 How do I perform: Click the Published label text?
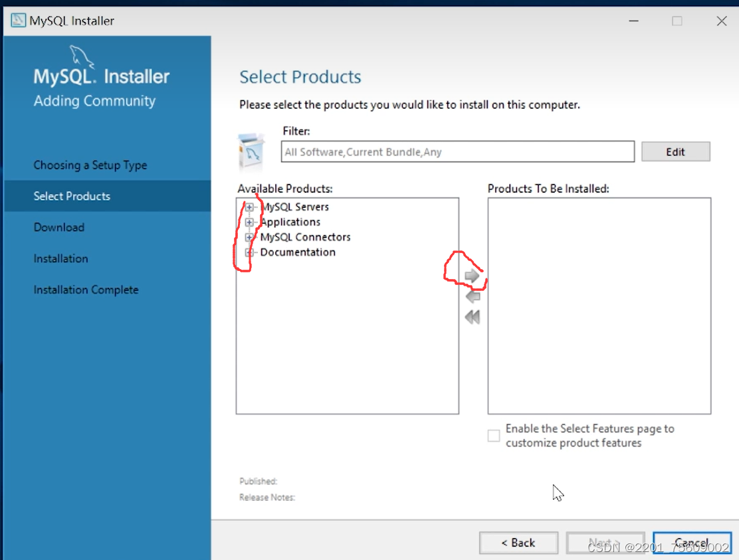pyautogui.click(x=259, y=481)
